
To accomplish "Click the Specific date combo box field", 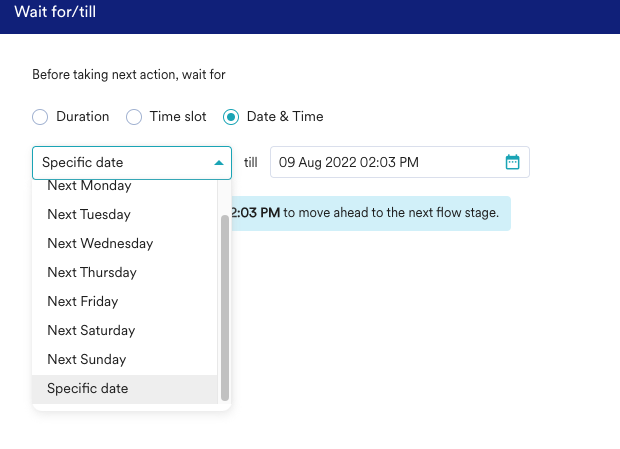I will [x=120, y=162].
